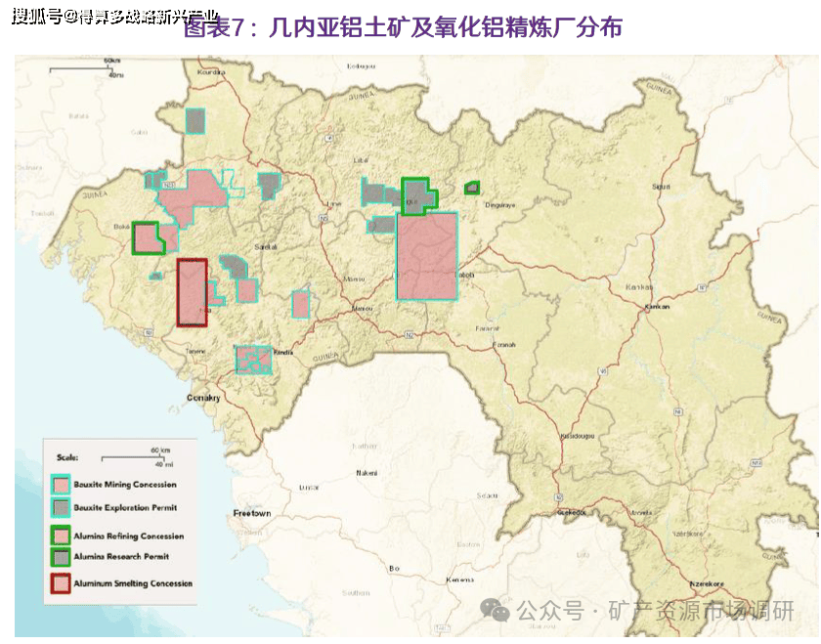The width and height of the screenshot is (821, 644).
Task: Select the Alumina Research Permit legend icon
Action: [x=61, y=557]
